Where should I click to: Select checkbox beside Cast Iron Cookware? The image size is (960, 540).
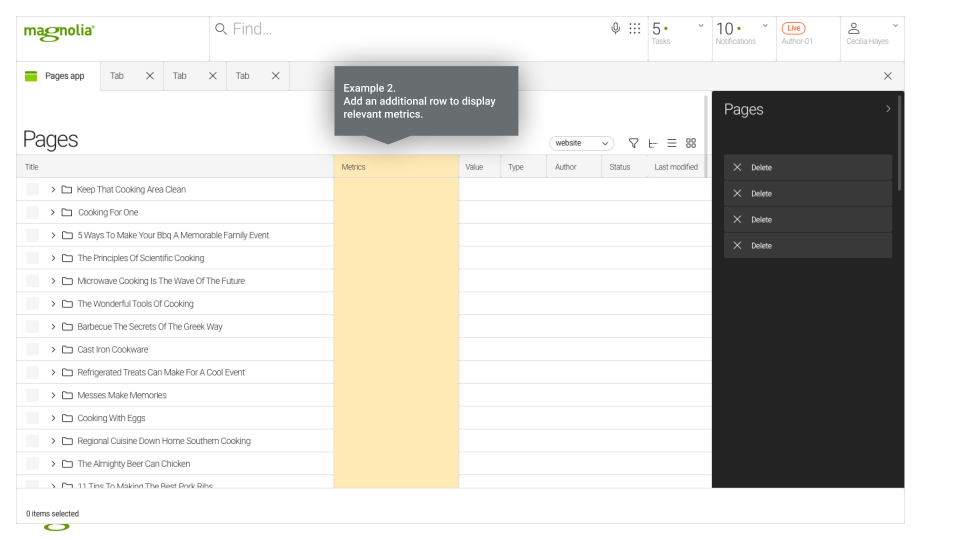(33, 350)
